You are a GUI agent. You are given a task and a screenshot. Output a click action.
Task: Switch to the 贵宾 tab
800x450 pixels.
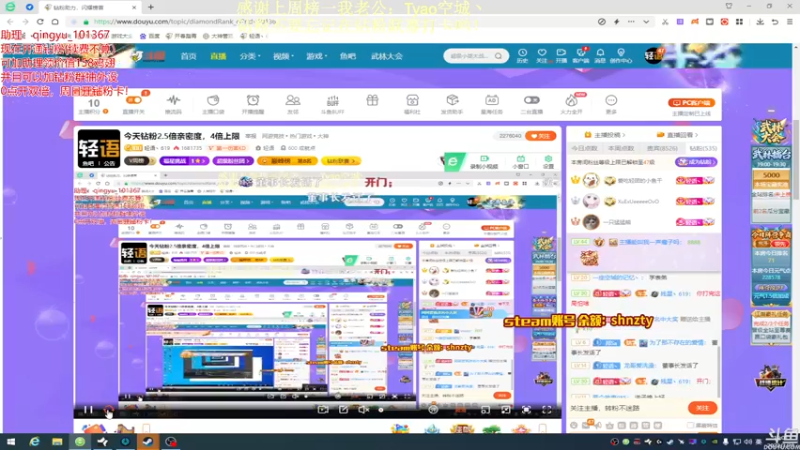coord(662,148)
